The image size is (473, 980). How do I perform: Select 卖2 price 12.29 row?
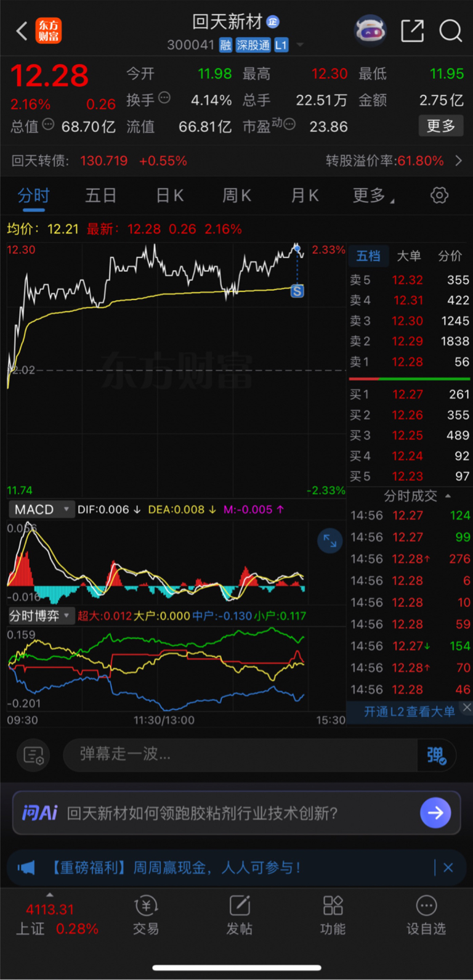pos(410,341)
